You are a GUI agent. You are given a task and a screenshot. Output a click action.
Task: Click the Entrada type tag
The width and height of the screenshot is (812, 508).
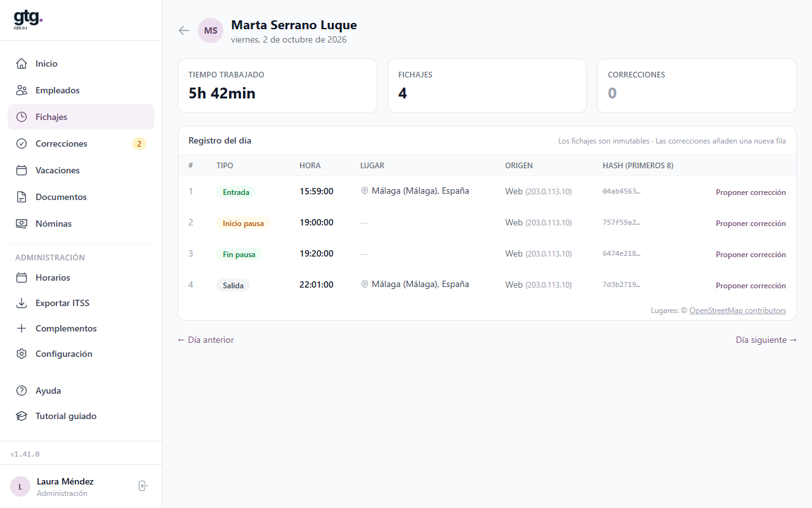pos(235,192)
